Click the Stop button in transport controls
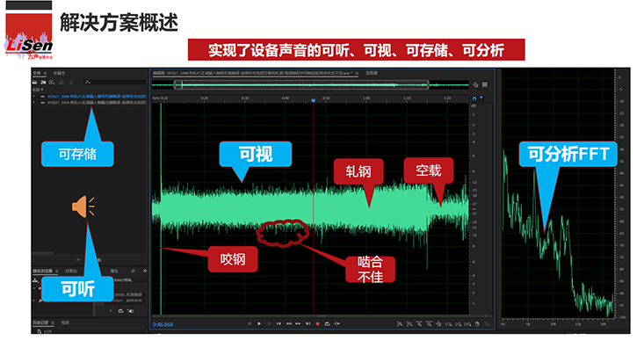 (x=250, y=323)
